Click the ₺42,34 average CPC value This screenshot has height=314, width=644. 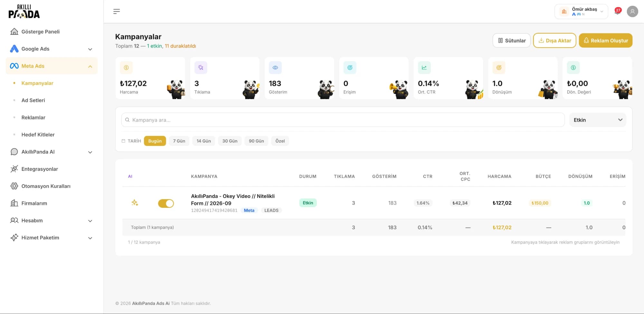click(x=460, y=203)
